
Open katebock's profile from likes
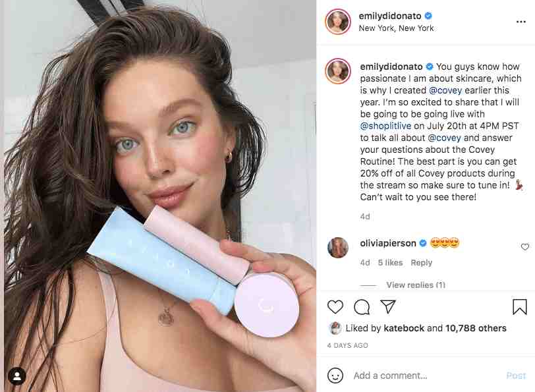[404, 328]
